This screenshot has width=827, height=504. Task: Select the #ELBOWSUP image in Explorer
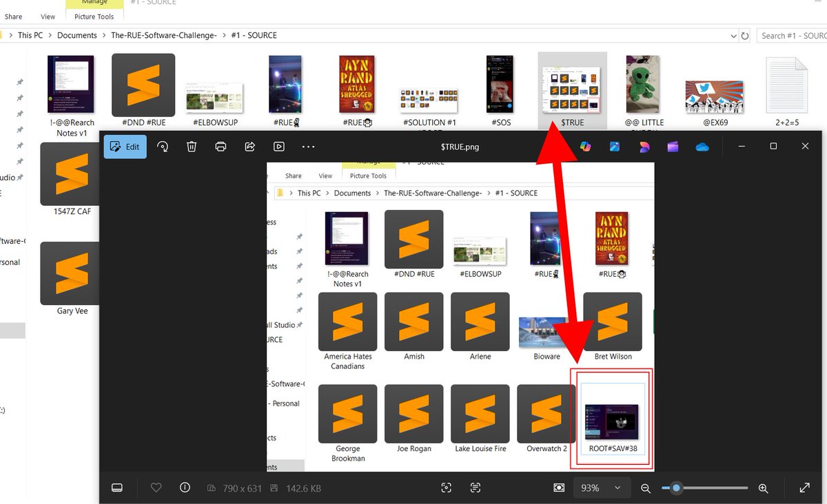click(x=214, y=103)
